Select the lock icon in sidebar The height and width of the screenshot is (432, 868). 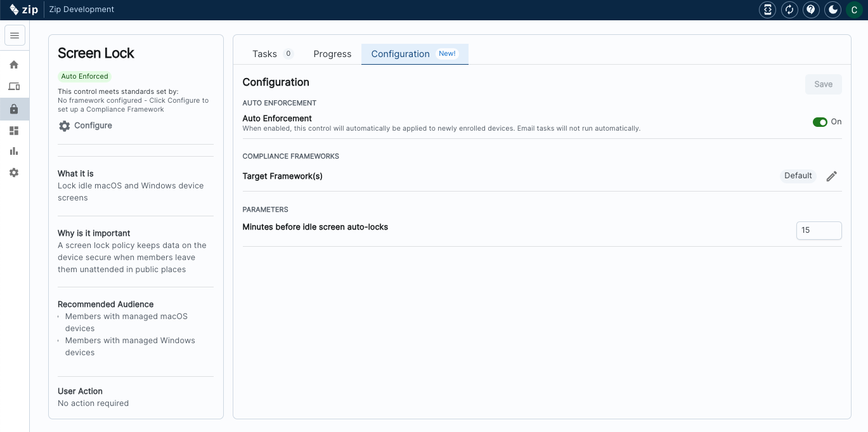[x=14, y=109]
